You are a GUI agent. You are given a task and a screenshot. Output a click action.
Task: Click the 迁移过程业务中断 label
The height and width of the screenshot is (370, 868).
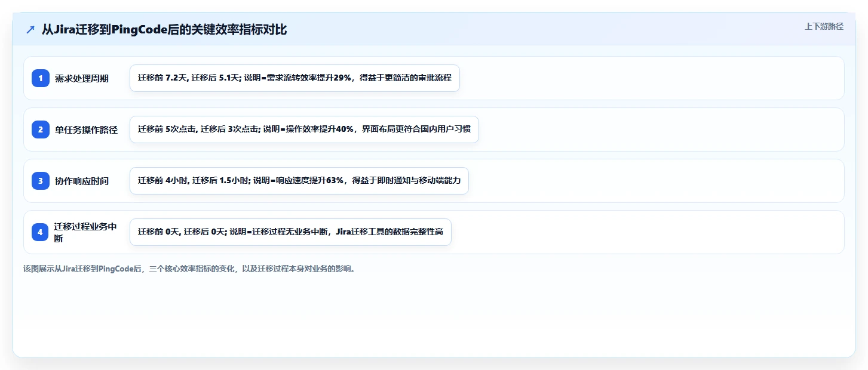coord(86,232)
